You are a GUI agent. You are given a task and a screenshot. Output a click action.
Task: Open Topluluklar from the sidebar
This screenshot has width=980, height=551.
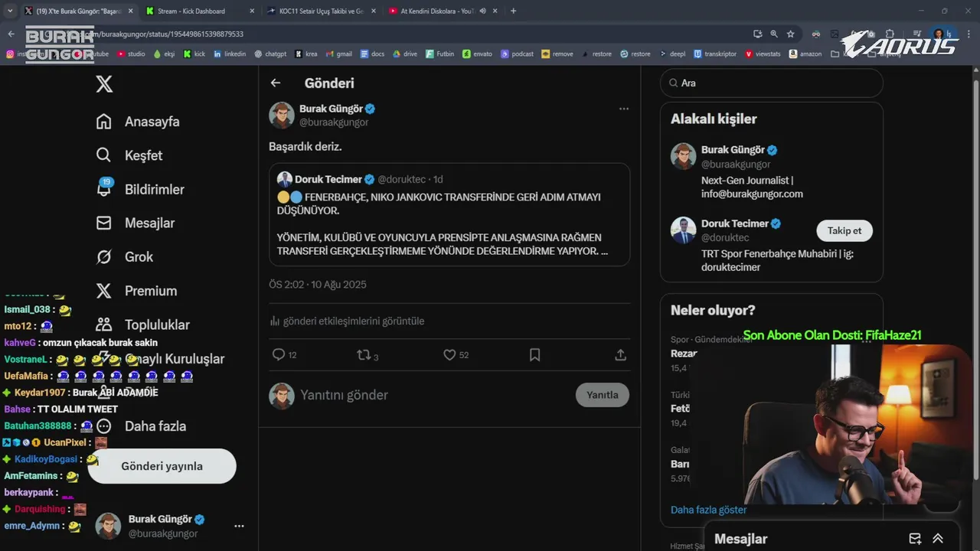click(x=143, y=324)
